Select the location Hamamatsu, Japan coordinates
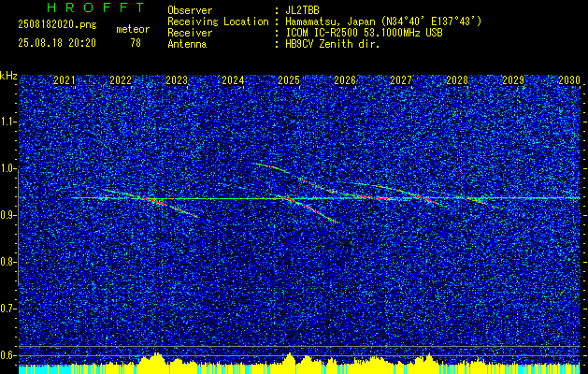588x374 pixels. coord(383,22)
